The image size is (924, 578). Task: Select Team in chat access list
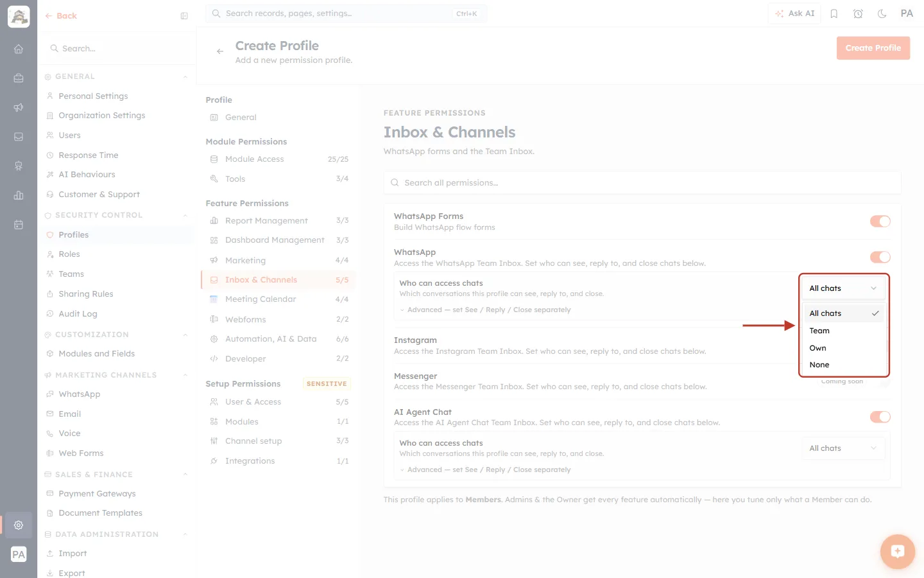[x=843, y=331]
